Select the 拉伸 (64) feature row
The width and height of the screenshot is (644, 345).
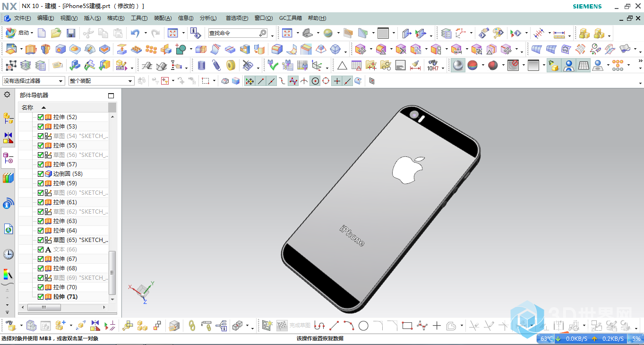click(64, 231)
